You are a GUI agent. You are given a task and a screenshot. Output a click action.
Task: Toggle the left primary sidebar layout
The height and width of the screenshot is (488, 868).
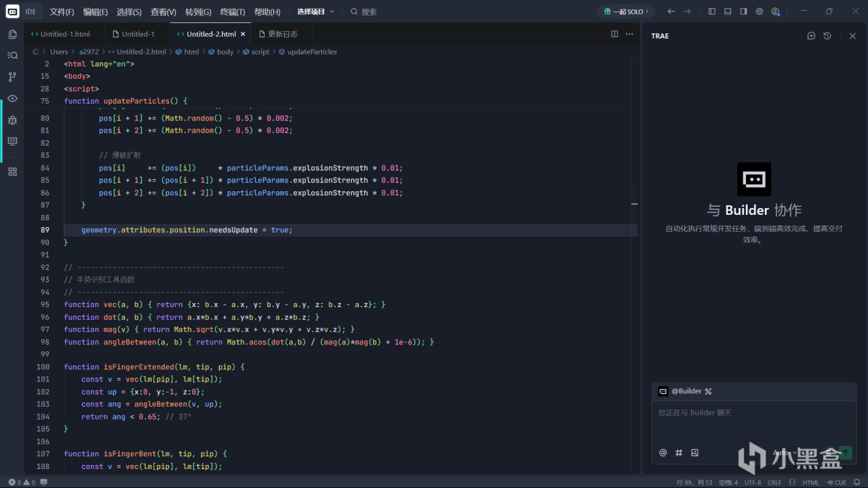711,12
